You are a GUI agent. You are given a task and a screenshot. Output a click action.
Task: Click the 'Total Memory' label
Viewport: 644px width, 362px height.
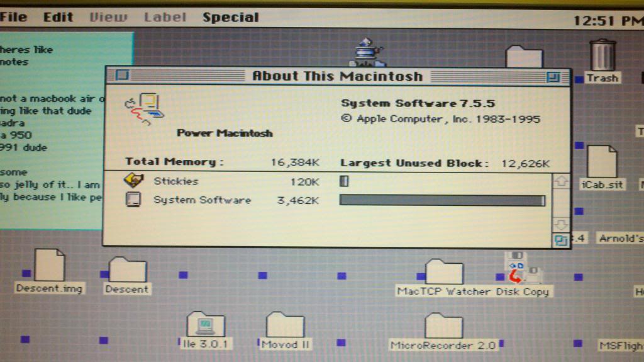(x=174, y=162)
